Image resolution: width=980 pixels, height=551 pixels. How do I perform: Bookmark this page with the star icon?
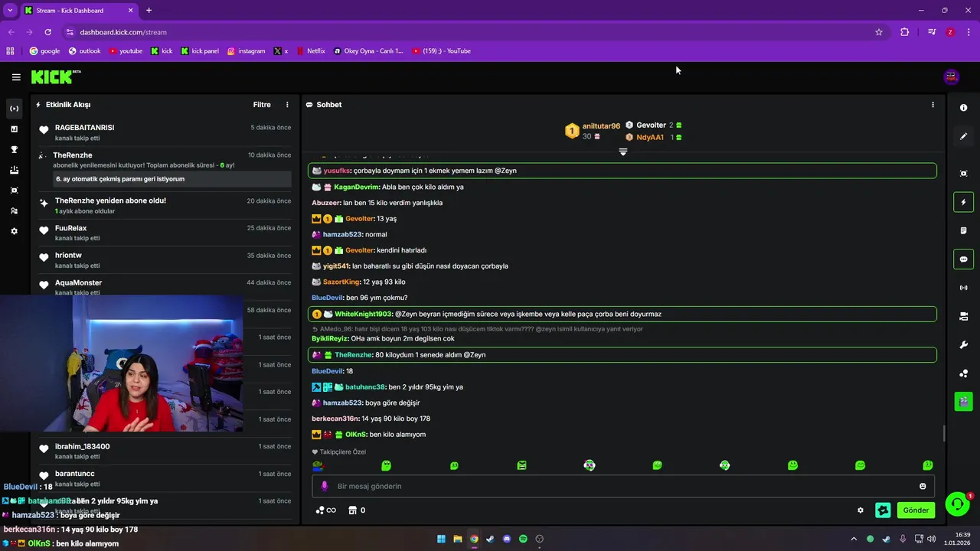(x=879, y=32)
